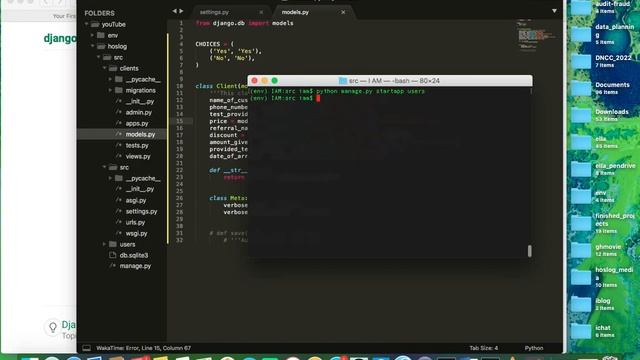Open Documents folder on desktop
The image size is (640, 360).
click(x=581, y=89)
